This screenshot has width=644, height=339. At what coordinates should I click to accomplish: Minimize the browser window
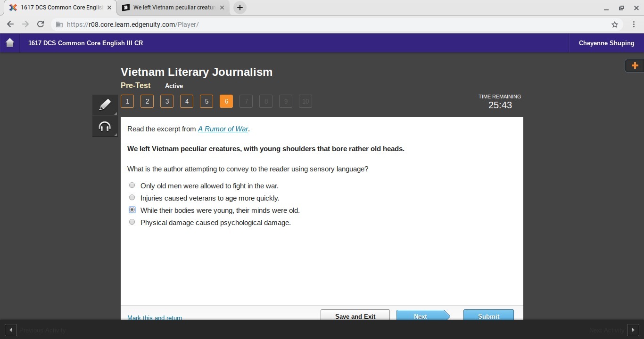pyautogui.click(x=606, y=8)
